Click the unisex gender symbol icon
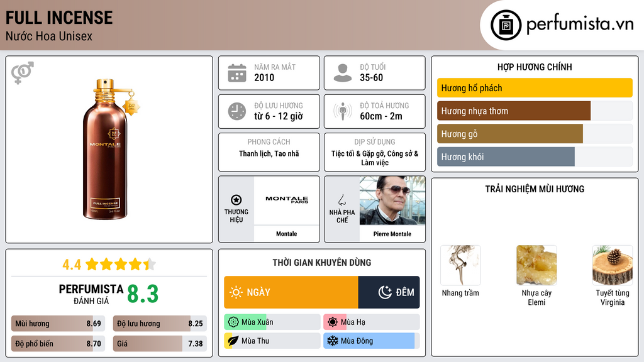Viewport: 644px width, 362px height. pyautogui.click(x=23, y=73)
